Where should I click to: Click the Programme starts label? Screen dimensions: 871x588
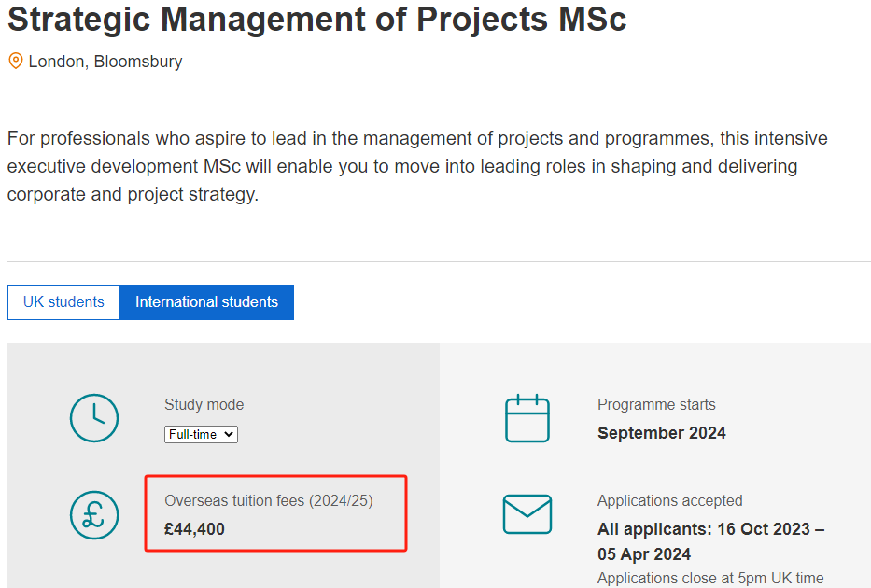(656, 404)
